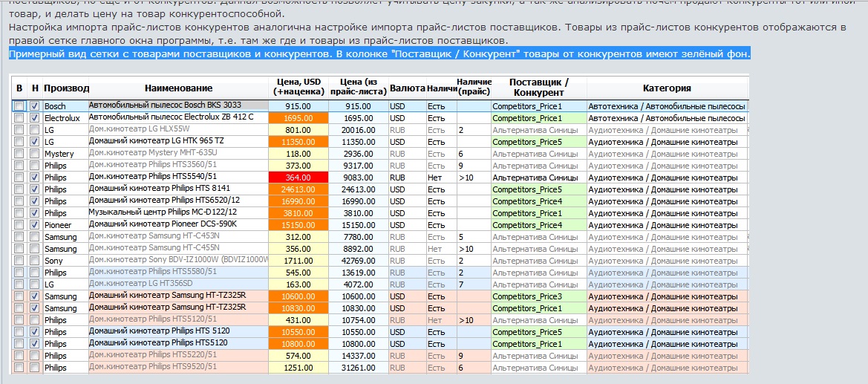Viewport: 868px width, 384px height.
Task: Select the red 364.00 price cell
Action: tap(298, 178)
